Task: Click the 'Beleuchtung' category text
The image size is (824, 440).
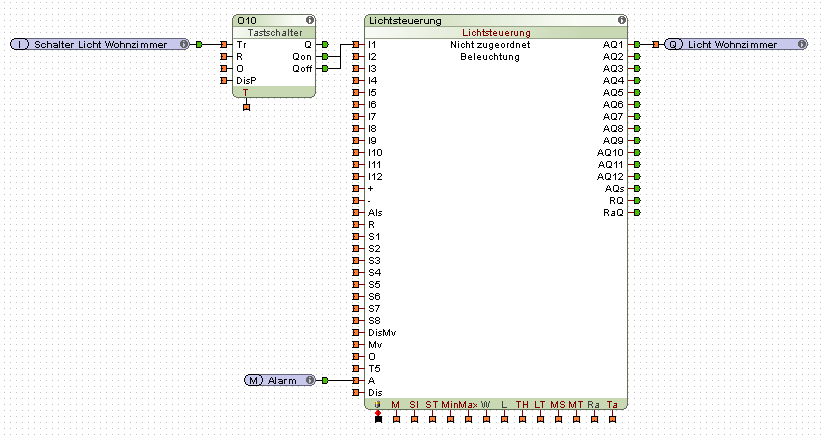Action: click(x=490, y=57)
